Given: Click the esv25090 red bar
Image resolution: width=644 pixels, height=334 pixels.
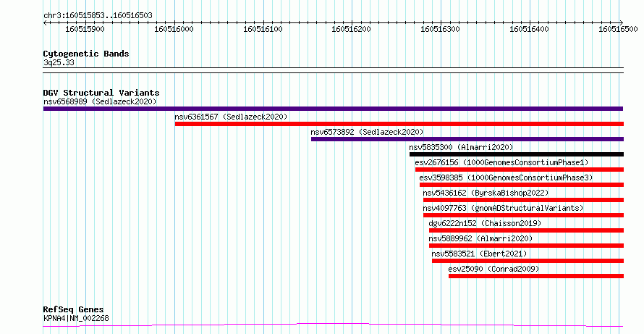Looking at the screenshot, I should click(536, 276).
